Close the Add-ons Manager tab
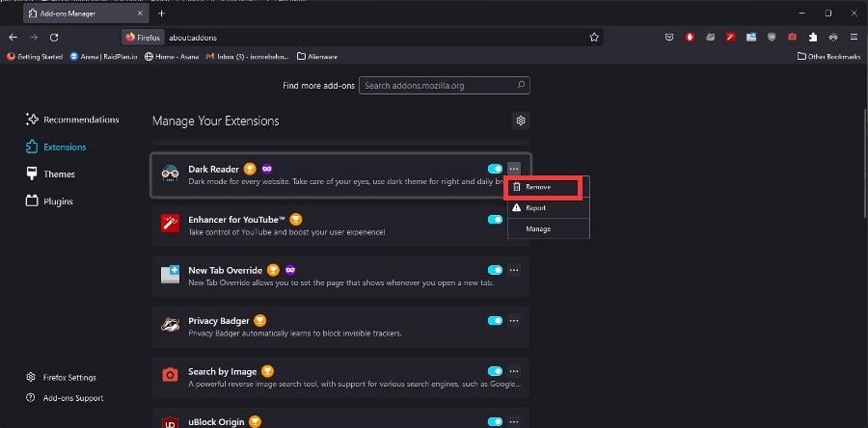The image size is (868, 428). (141, 13)
